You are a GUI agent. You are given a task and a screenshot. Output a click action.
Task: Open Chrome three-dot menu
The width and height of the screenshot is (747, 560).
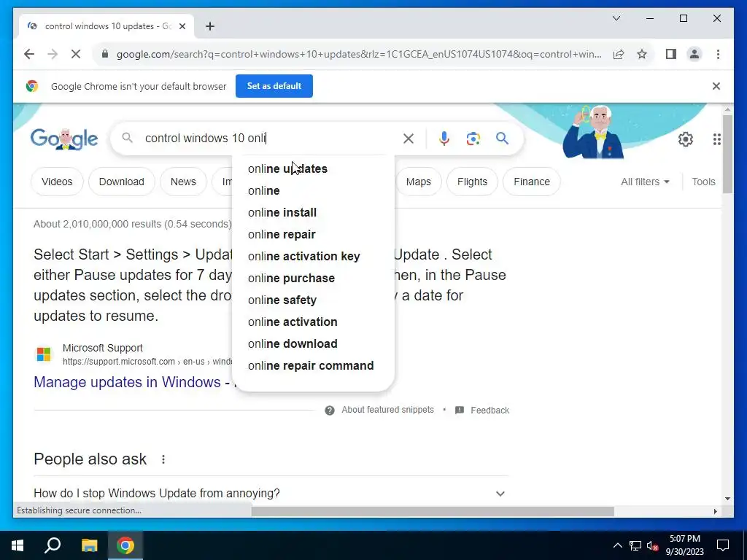pos(718,54)
